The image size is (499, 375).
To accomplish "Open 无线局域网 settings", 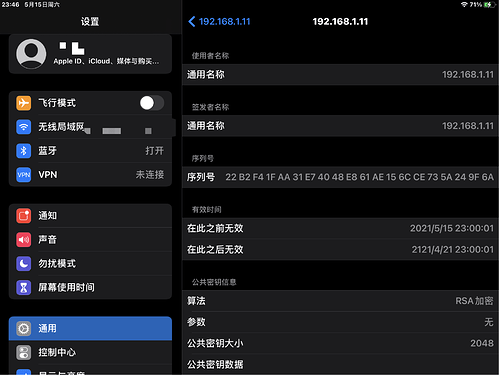I will 90,127.
